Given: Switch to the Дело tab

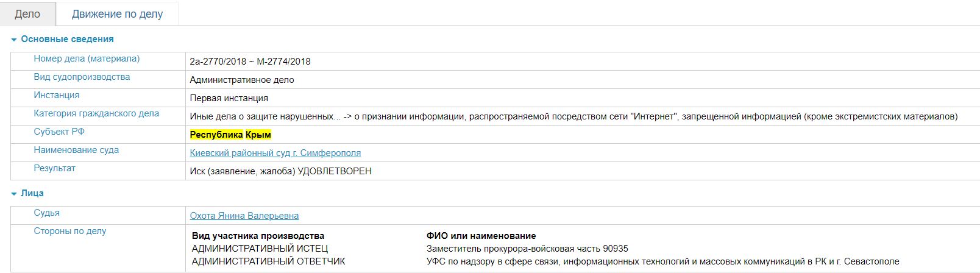Looking at the screenshot, I should 27,14.
